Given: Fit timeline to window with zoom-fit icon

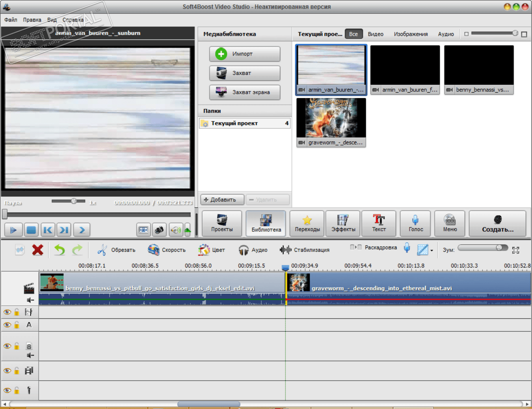Looking at the screenshot, I should pos(515,250).
